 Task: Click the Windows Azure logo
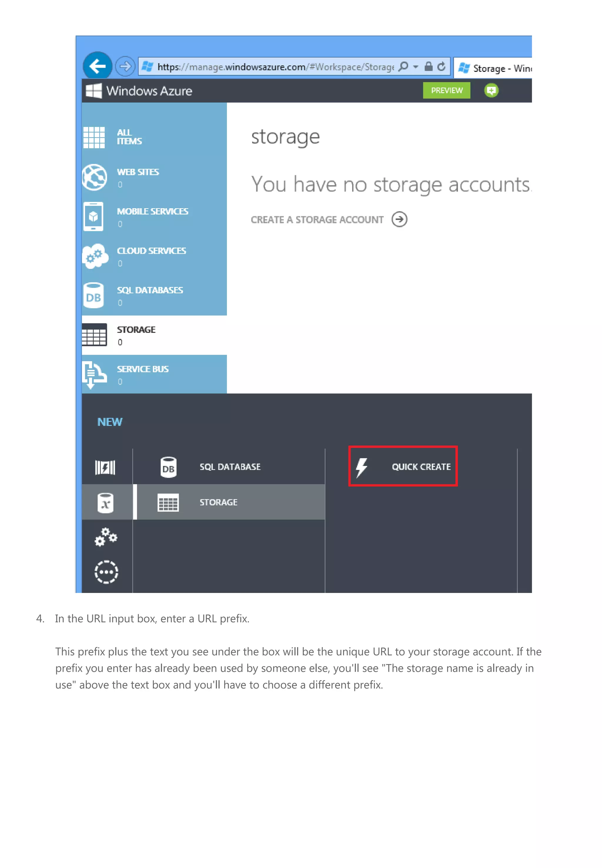pos(139,91)
